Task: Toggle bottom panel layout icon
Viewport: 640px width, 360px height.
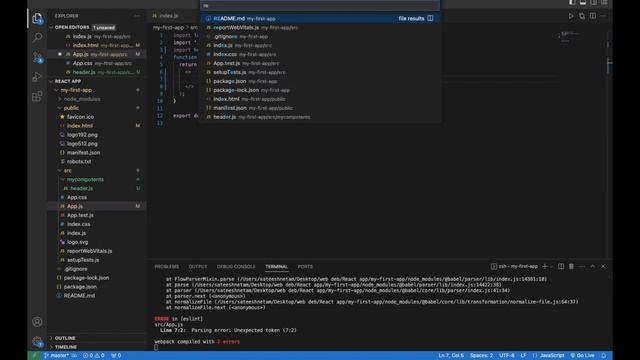Action: (x=583, y=2)
